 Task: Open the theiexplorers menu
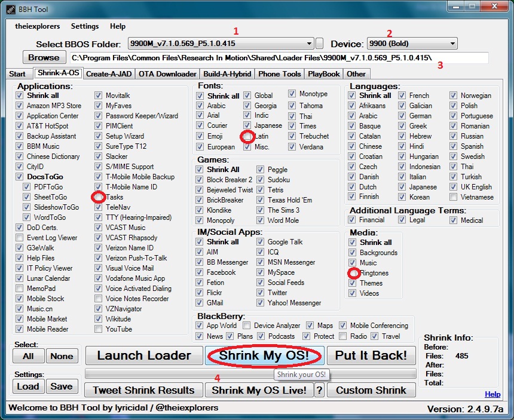click(x=38, y=26)
